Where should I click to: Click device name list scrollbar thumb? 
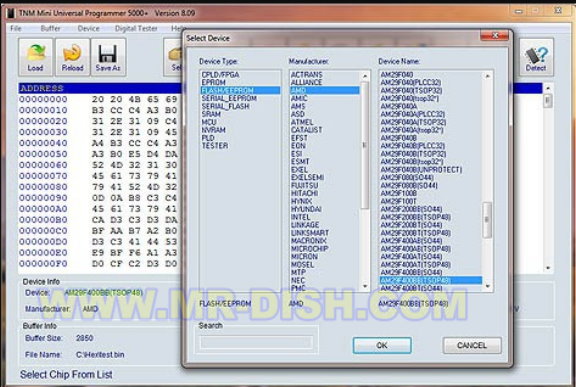click(x=487, y=220)
